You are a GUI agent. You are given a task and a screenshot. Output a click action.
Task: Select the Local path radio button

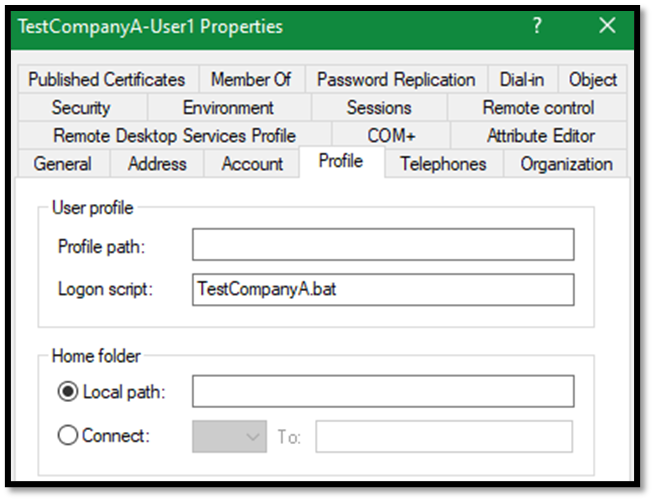[68, 392]
